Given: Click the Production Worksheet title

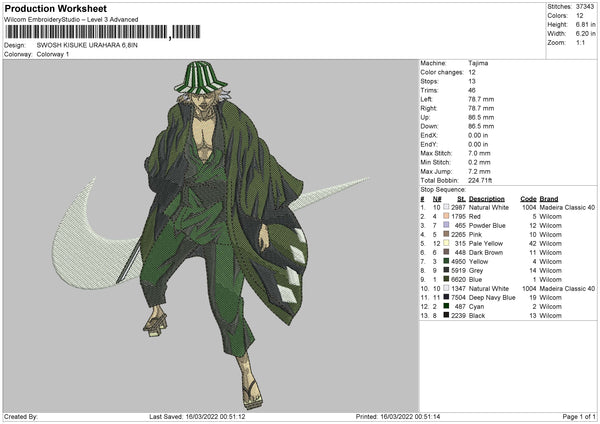Looking at the screenshot, I should (x=55, y=8).
